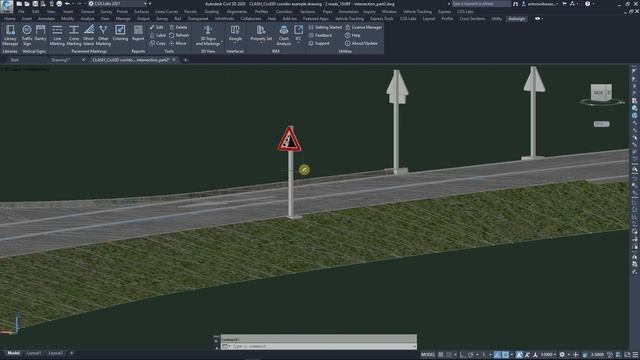Open status bar customization menu
The width and height of the screenshot is (640, 360).
(636, 355)
